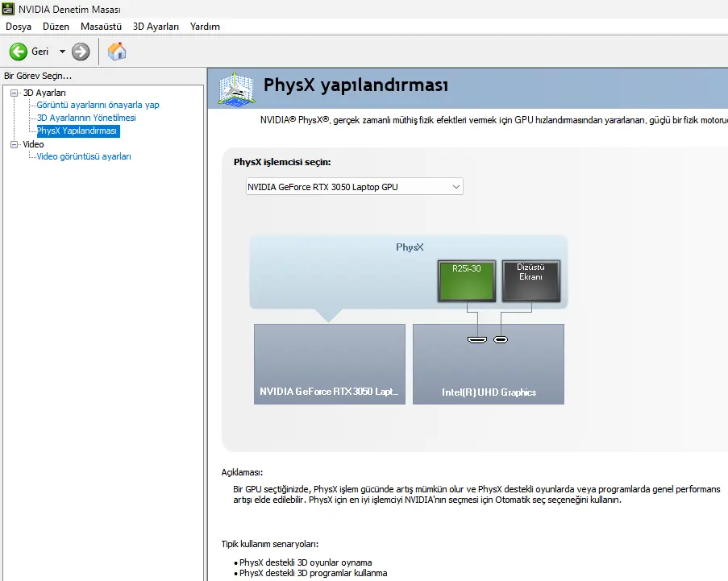The width and height of the screenshot is (728, 581).
Task: Click the 'Bir Görev Seçin...' panel header
Action: pyautogui.click(x=38, y=76)
